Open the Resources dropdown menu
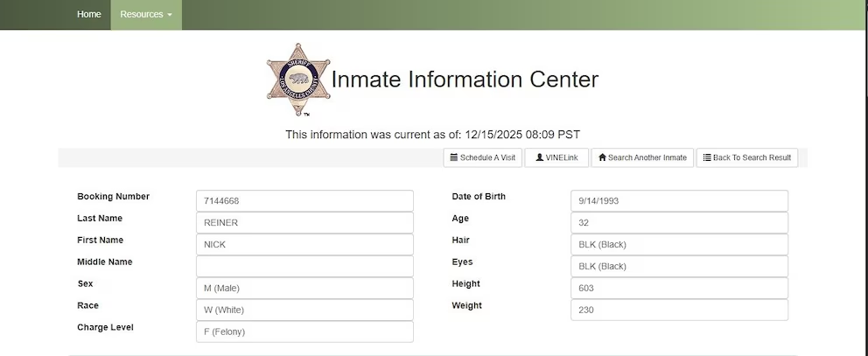868x356 pixels. coord(146,15)
